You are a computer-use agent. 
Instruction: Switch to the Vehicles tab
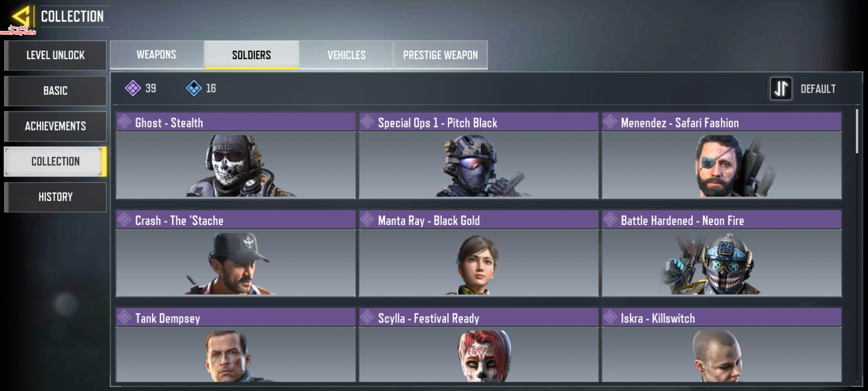[x=346, y=55]
